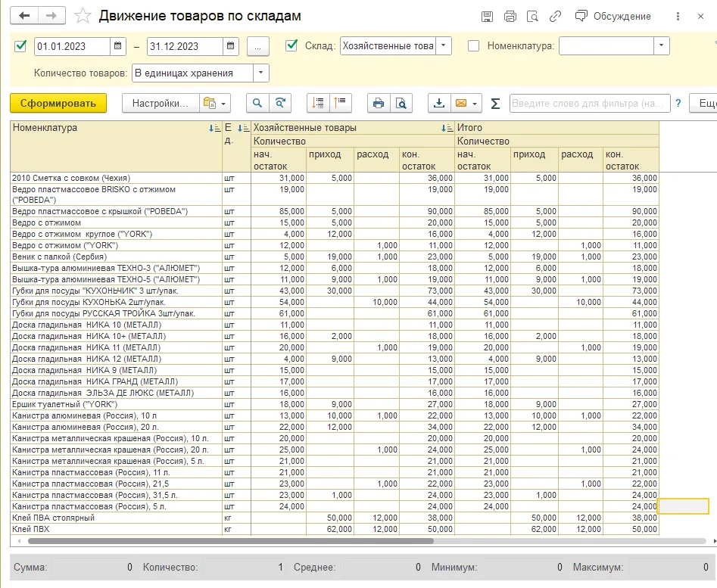Open the preview icon in the title bar
The width and height of the screenshot is (717, 588).
(532, 17)
